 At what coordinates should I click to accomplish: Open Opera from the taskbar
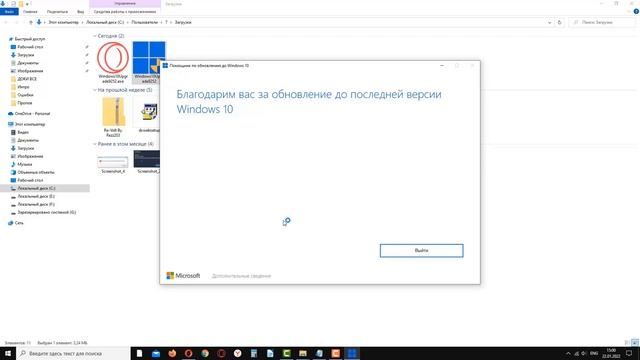click(x=188, y=353)
